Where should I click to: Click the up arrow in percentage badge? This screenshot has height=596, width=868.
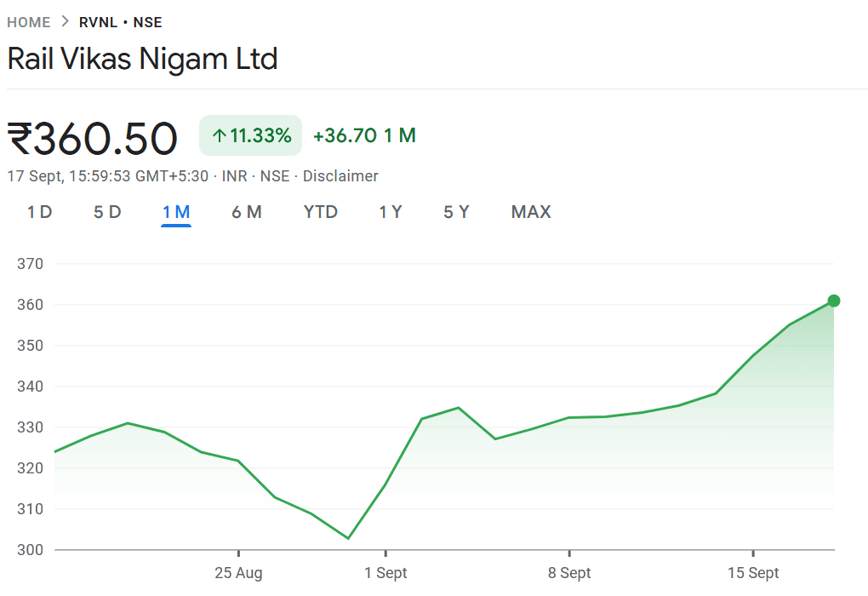(220, 135)
